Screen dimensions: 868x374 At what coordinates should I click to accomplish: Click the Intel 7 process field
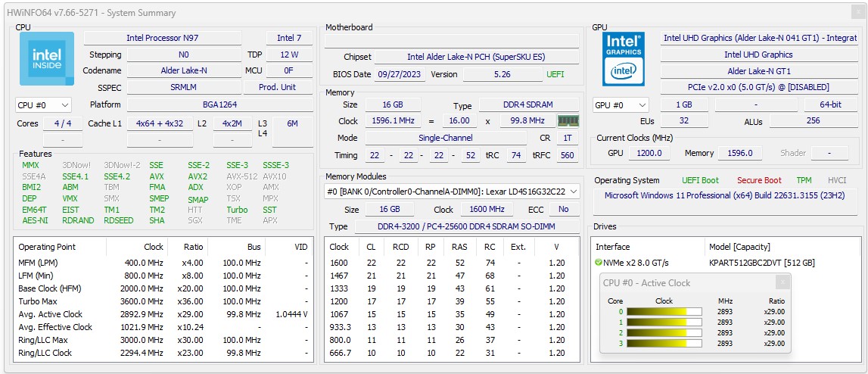[289, 38]
